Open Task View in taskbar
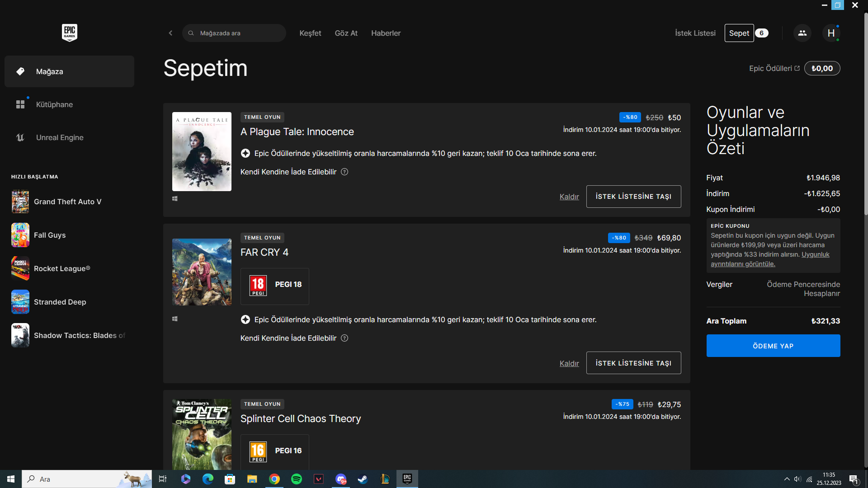 click(163, 479)
